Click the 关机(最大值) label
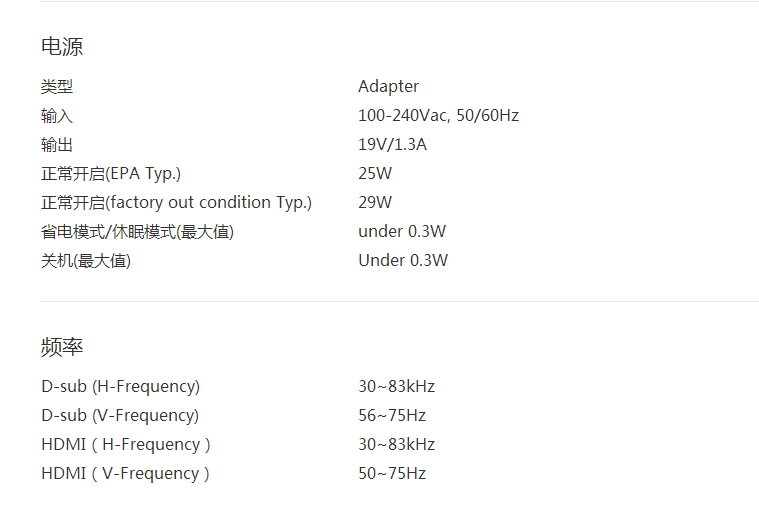This screenshot has height=511, width=759. pyautogui.click(x=86, y=260)
